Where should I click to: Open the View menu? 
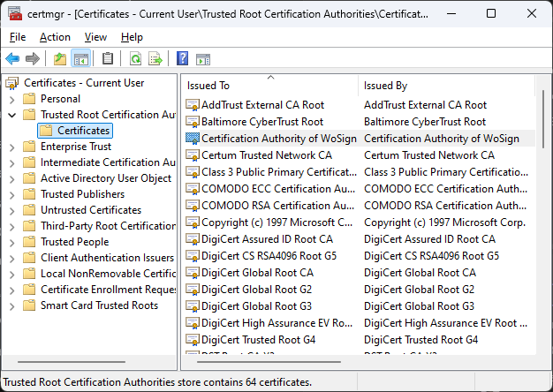coord(95,37)
